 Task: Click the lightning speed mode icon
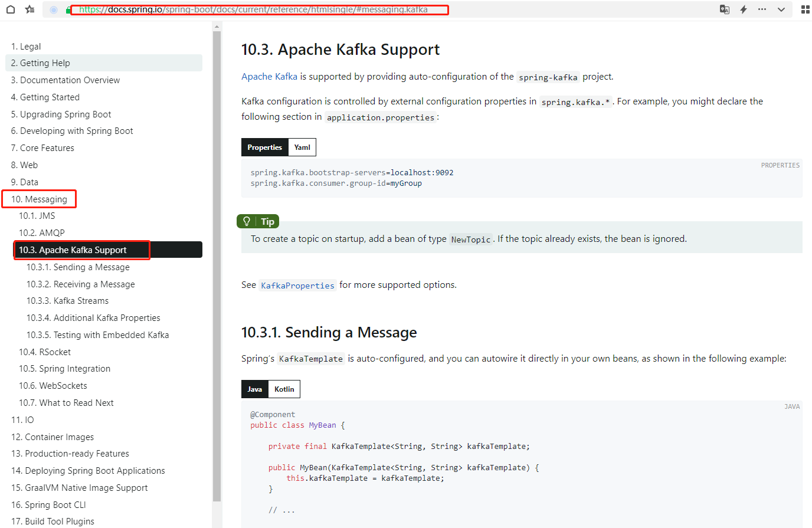[x=744, y=9]
